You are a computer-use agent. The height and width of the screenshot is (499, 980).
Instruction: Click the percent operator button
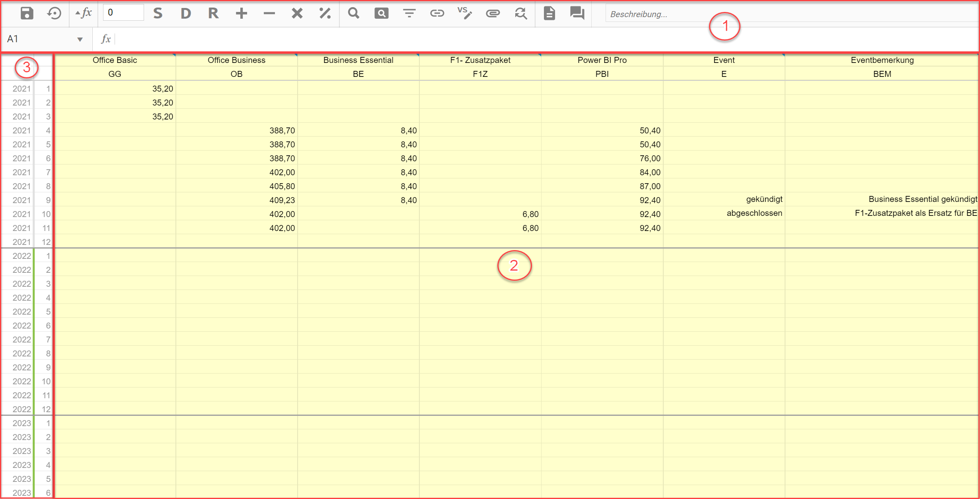[325, 14]
